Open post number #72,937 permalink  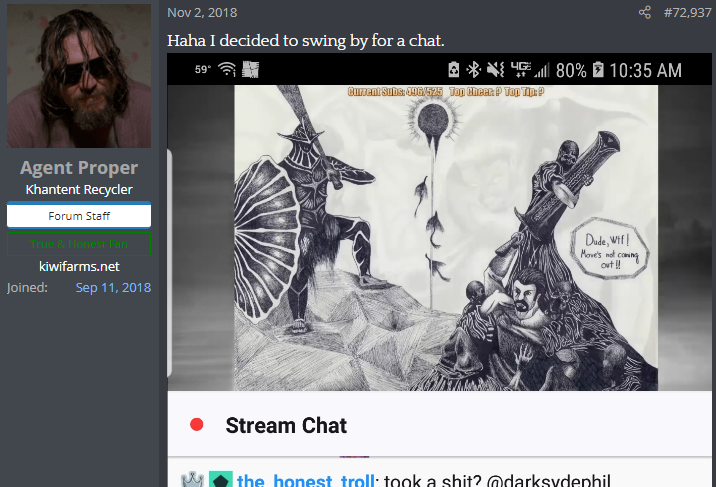[687, 12]
